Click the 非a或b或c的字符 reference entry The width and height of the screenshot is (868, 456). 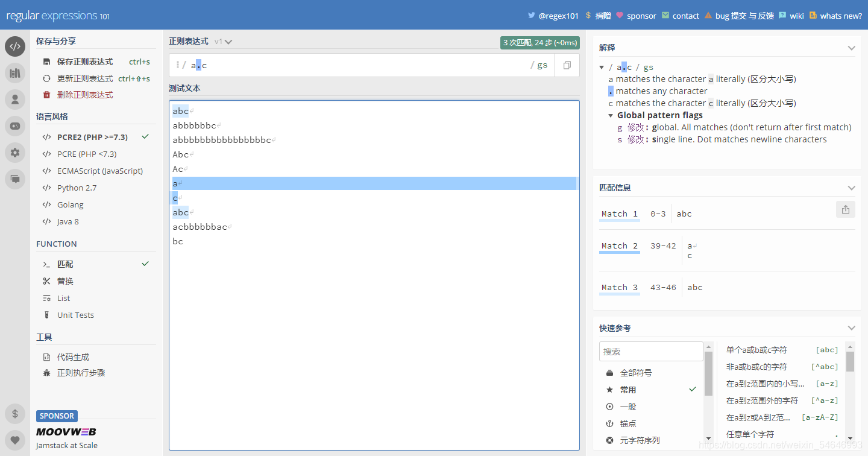pos(782,367)
